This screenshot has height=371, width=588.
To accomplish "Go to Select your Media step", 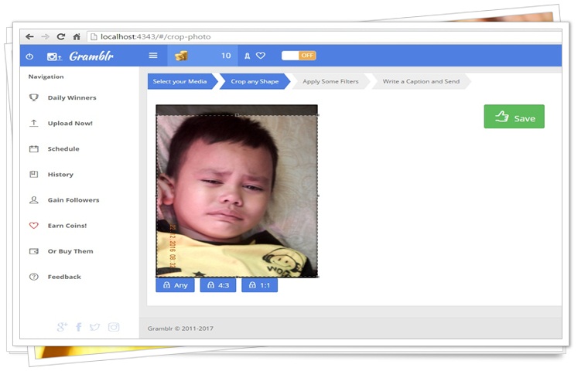I will click(183, 81).
